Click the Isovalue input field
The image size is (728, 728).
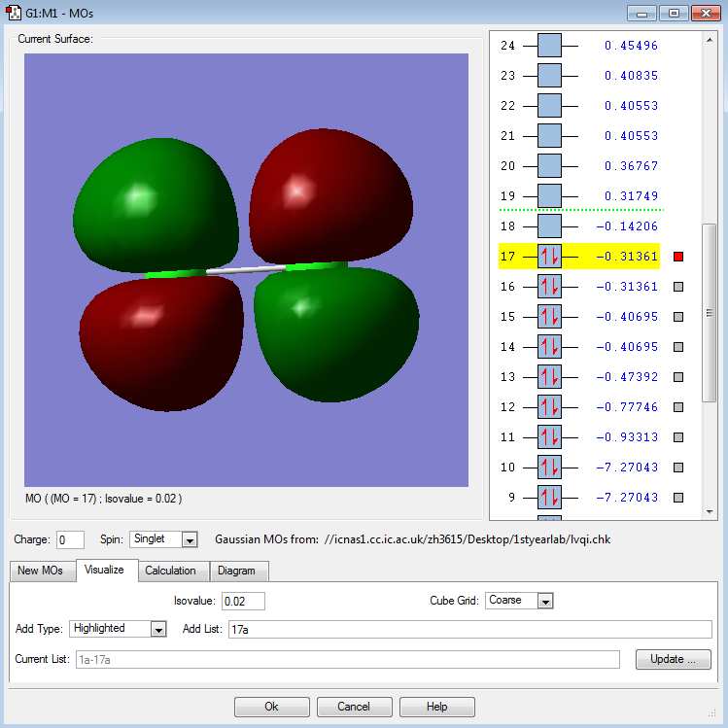[243, 602]
